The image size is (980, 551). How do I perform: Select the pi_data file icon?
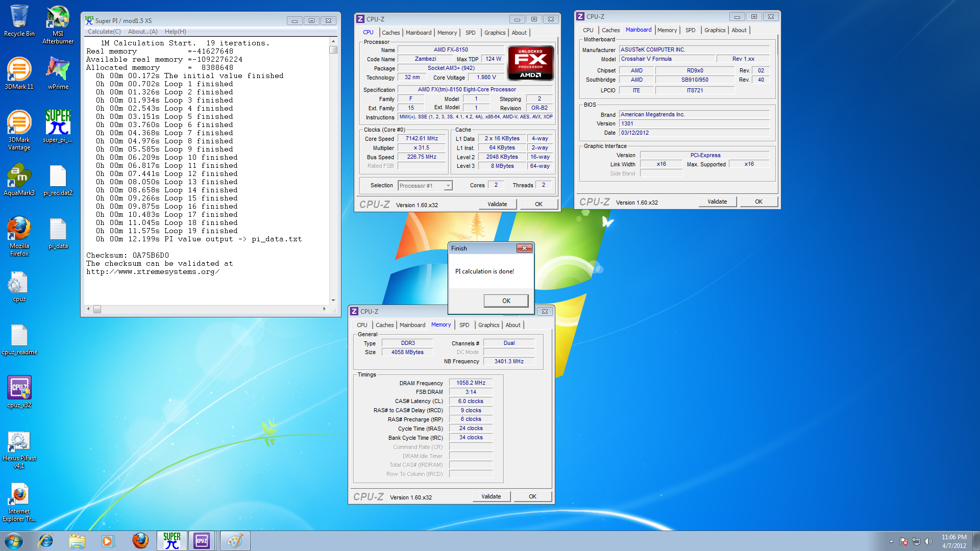tap(58, 233)
